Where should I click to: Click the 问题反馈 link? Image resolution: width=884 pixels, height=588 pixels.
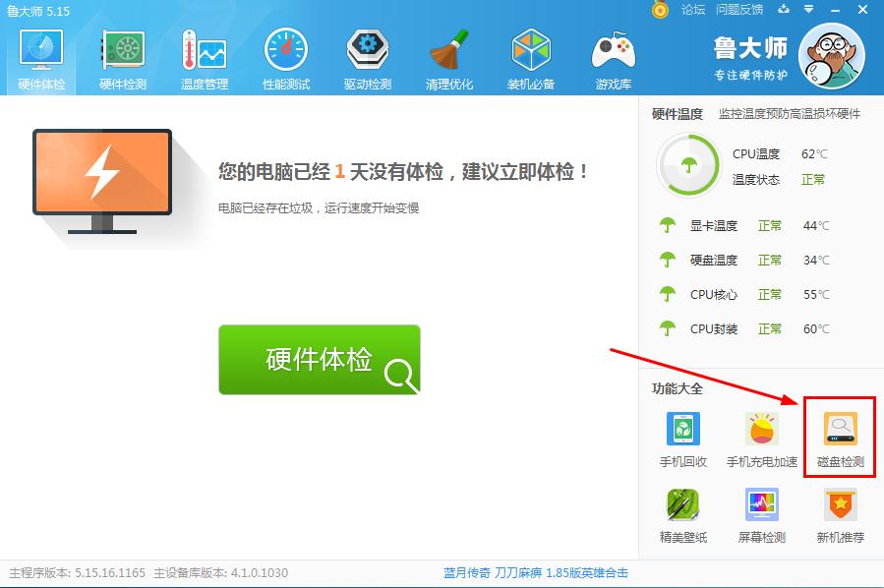[739, 10]
